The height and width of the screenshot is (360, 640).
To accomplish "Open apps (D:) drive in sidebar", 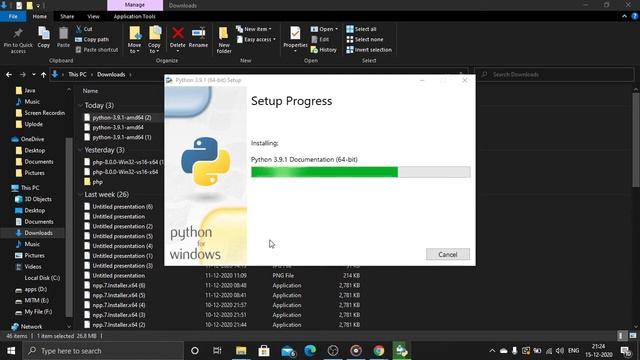I will [36, 289].
